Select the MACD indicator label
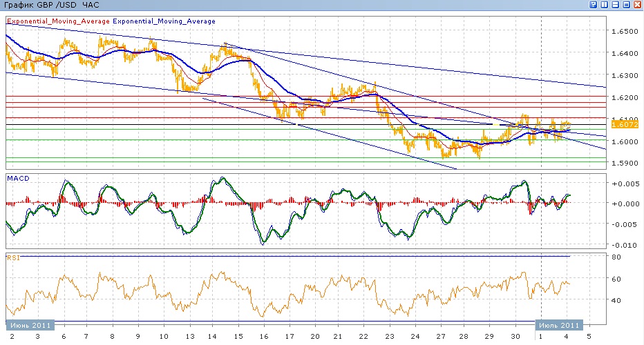The height and width of the screenshot is (345, 644). click(18, 179)
